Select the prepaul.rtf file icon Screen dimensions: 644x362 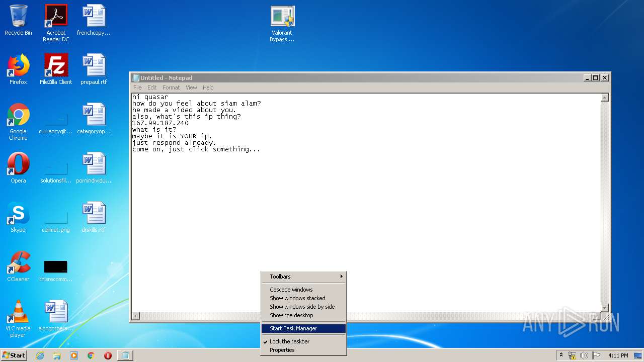(94, 69)
